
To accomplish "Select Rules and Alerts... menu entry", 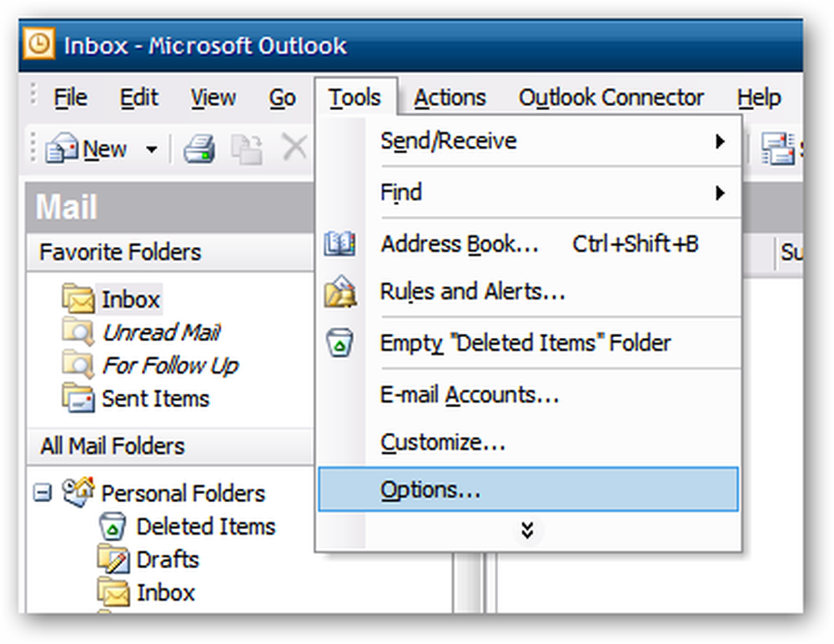I will pyautogui.click(x=528, y=292).
